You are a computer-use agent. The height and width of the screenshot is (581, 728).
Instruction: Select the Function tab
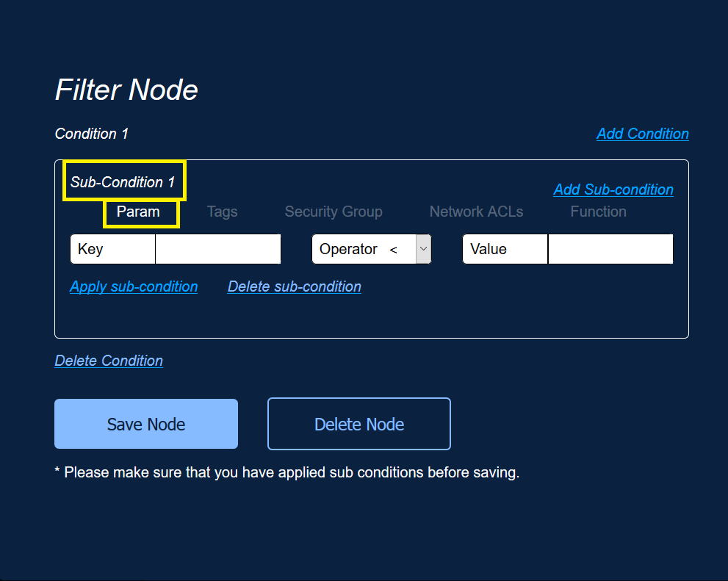pyautogui.click(x=598, y=212)
